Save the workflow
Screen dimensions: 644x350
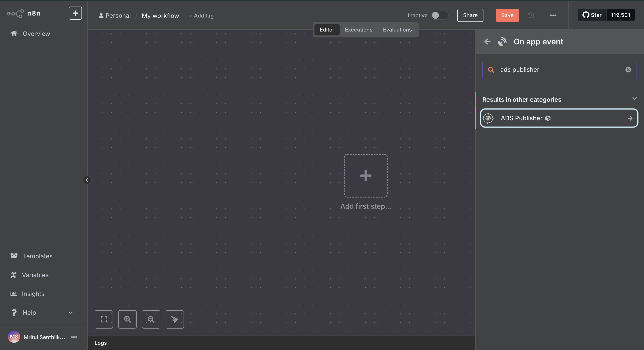pyautogui.click(x=507, y=15)
